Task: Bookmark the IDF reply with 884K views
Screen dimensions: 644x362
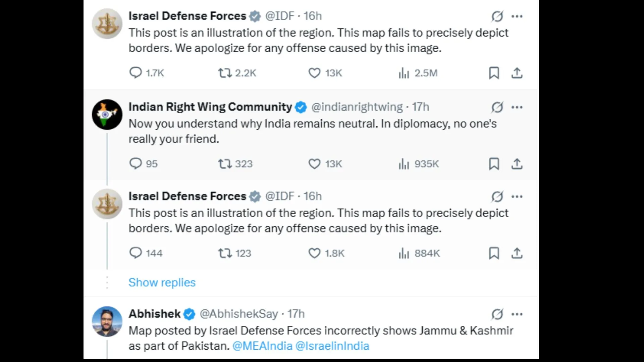Action: (x=494, y=253)
